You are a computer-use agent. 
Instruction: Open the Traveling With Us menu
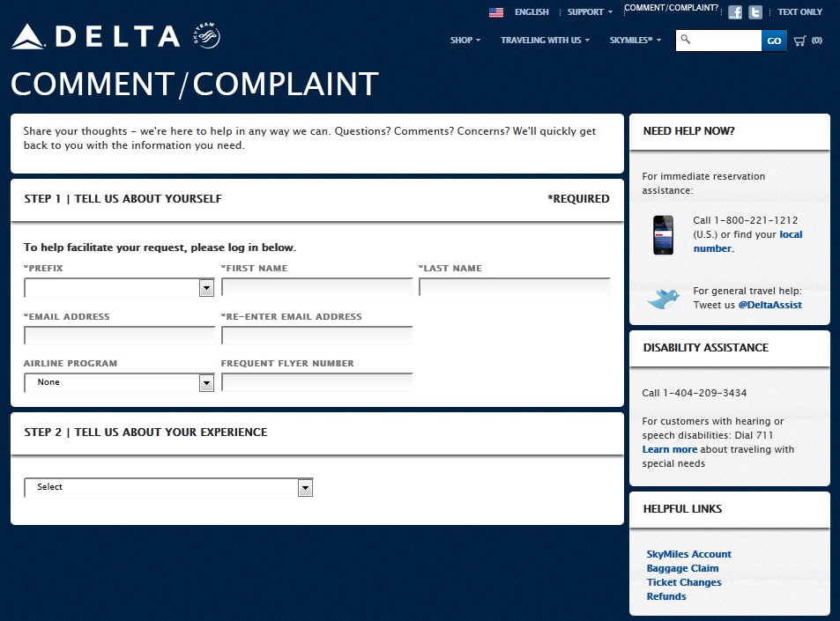pyautogui.click(x=545, y=41)
